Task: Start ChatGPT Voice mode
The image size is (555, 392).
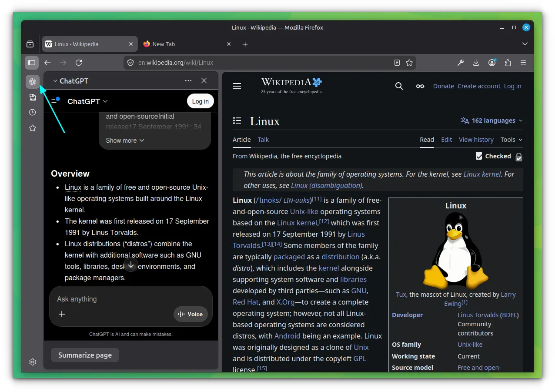Action: pos(191,314)
